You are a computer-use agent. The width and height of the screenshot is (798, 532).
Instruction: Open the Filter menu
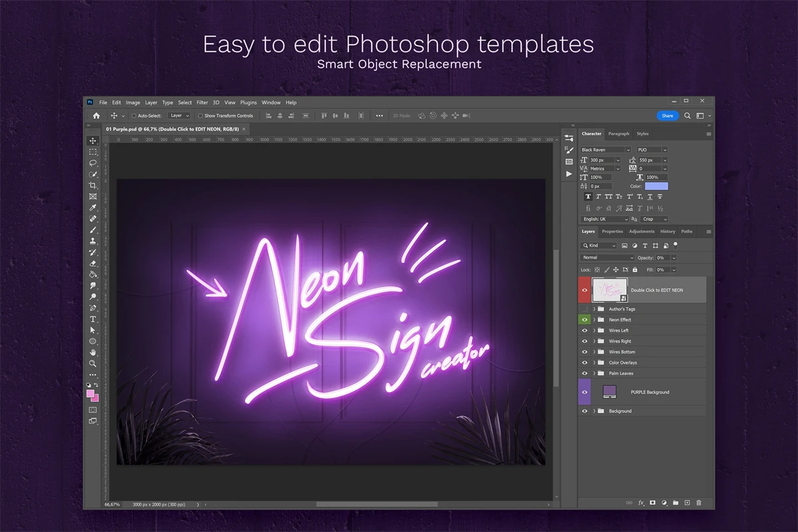pyautogui.click(x=202, y=102)
